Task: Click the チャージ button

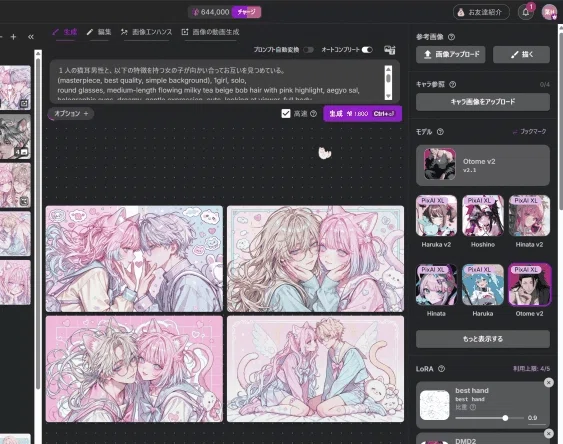Action: pyautogui.click(x=247, y=12)
